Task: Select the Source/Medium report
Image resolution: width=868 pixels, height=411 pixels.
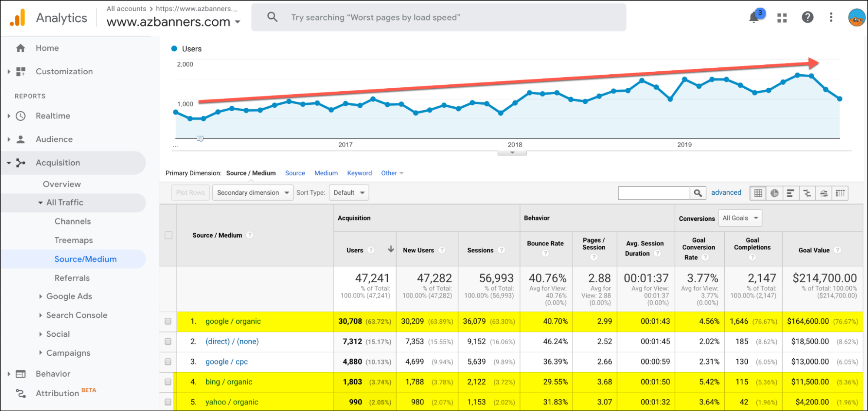Action: coord(86,259)
